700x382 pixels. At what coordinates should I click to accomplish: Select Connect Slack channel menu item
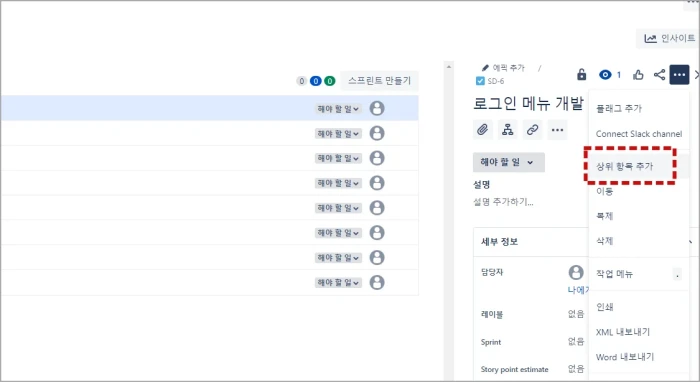[x=639, y=134]
